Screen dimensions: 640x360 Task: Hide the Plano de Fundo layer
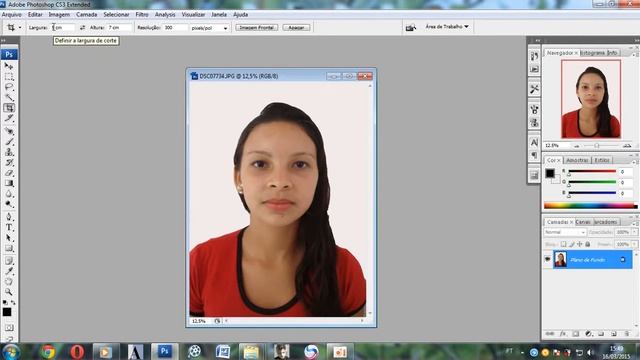tap(548, 259)
